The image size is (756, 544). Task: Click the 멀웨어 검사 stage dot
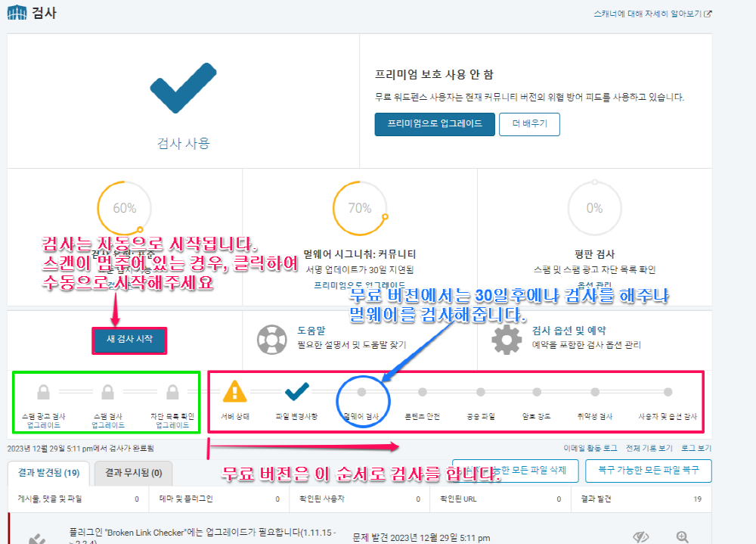click(x=361, y=392)
